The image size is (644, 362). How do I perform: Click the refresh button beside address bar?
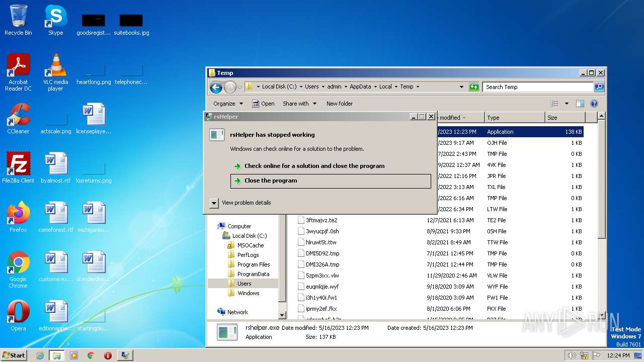[x=474, y=87]
